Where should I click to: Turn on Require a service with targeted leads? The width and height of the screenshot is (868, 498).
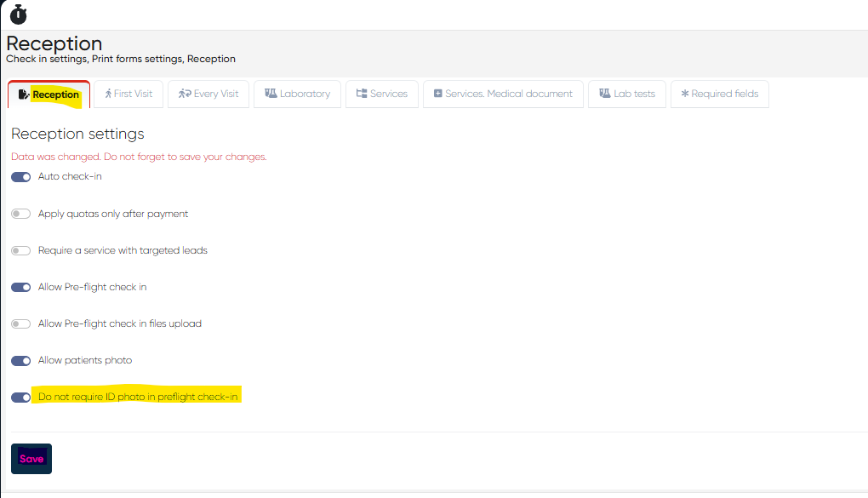point(21,250)
